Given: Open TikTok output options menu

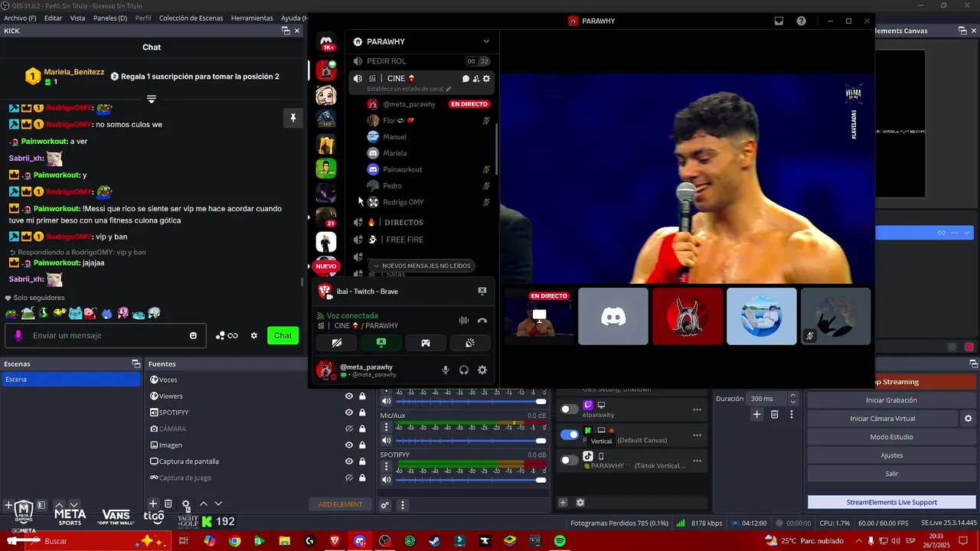Looking at the screenshot, I should [697, 460].
